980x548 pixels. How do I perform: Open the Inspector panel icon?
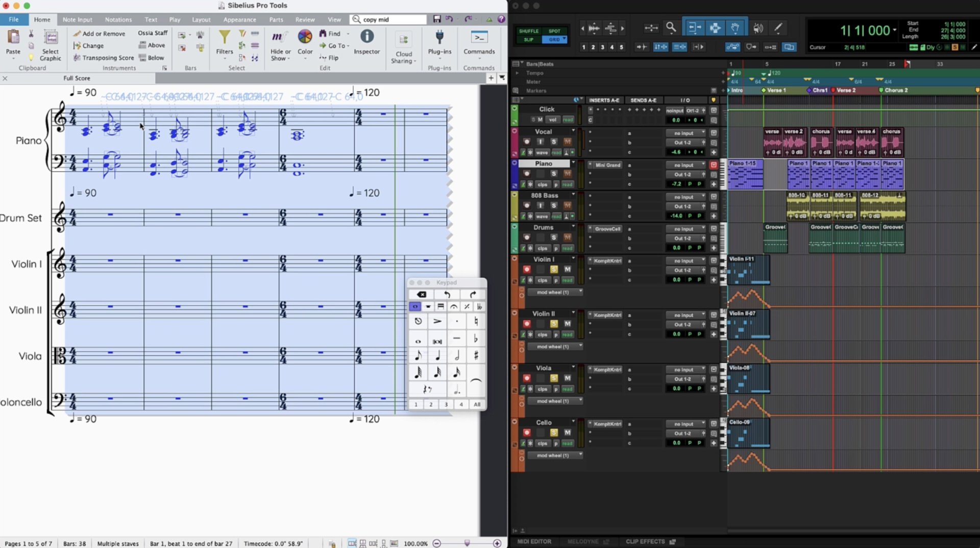366,37
